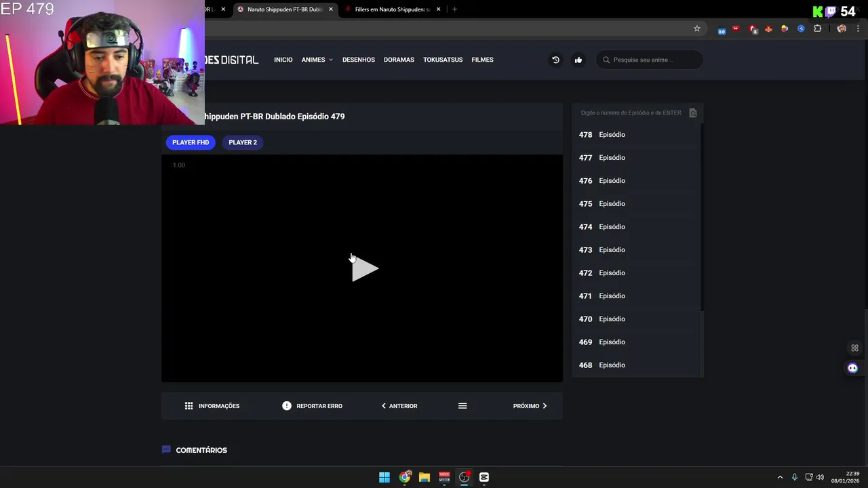The height and width of the screenshot is (488, 868).
Task: Expand the ANIMES dropdown menu
Action: coord(317,60)
